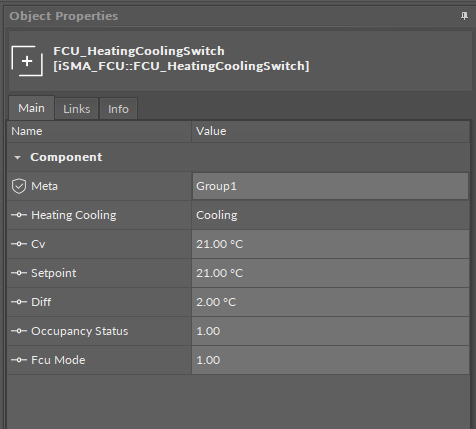The height and width of the screenshot is (429, 476).
Task: Open the Info tab
Action: (118, 109)
